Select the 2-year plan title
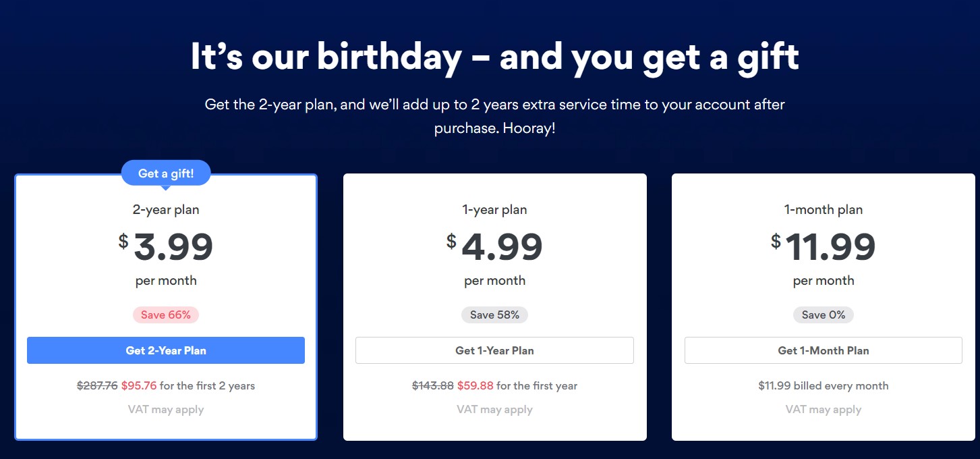This screenshot has height=459, width=980. click(166, 210)
